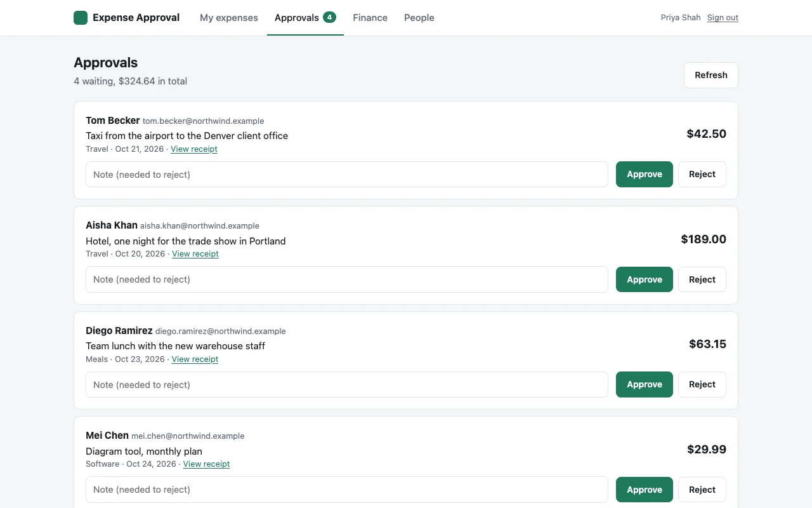
Task: Select the Approvals tab
Action: 305,18
